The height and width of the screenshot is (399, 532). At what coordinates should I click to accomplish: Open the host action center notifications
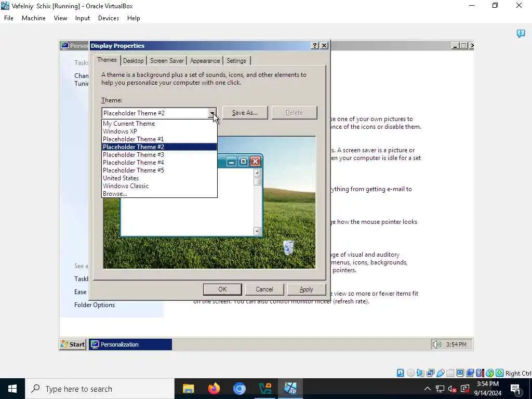[x=516, y=389]
